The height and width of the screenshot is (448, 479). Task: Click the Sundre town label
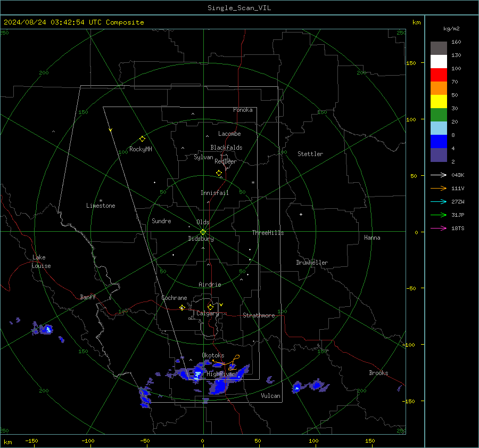(161, 221)
